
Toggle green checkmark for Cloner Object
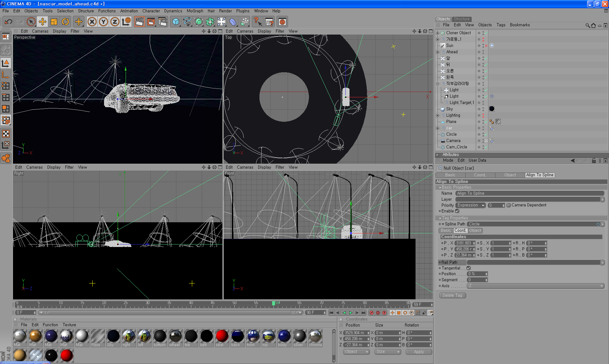coord(486,33)
